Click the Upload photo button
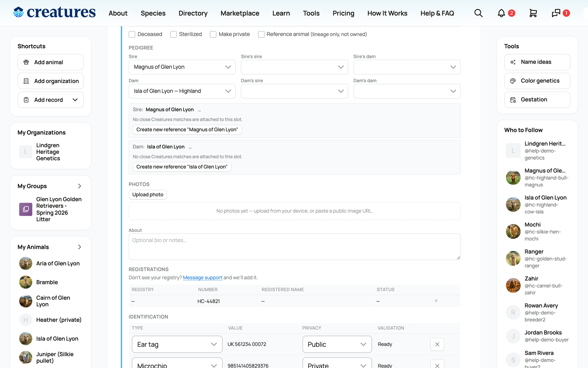588x368 pixels. 148,194
